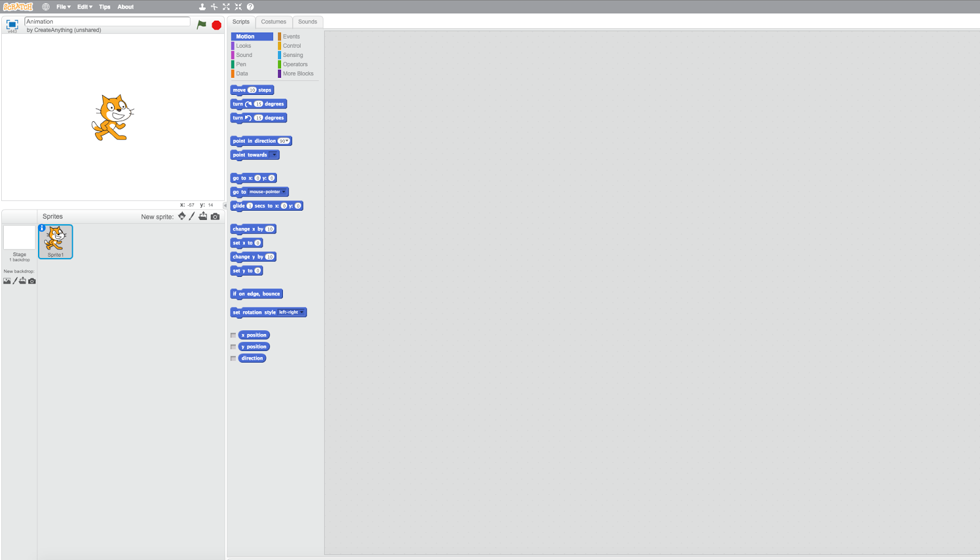Select the delete (scissors) tool
Viewport: 980px width, 560px height.
[213, 7]
